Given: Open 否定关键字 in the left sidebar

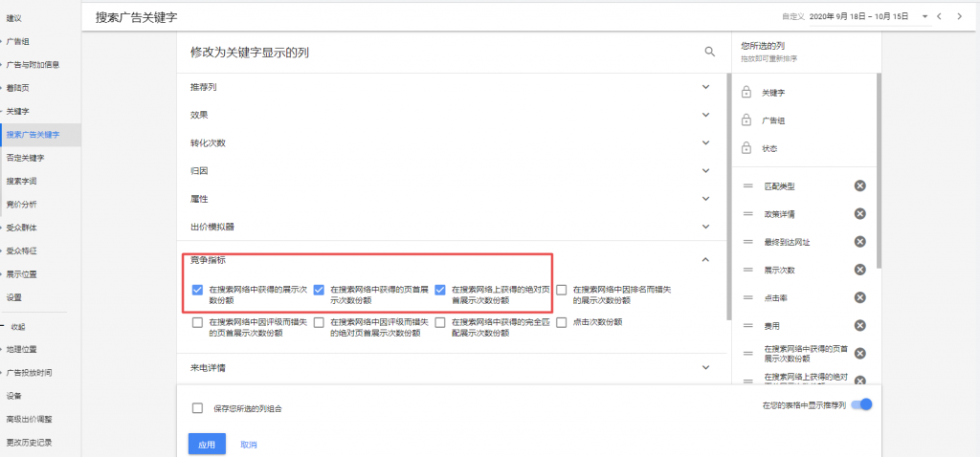Looking at the screenshot, I should [25, 158].
